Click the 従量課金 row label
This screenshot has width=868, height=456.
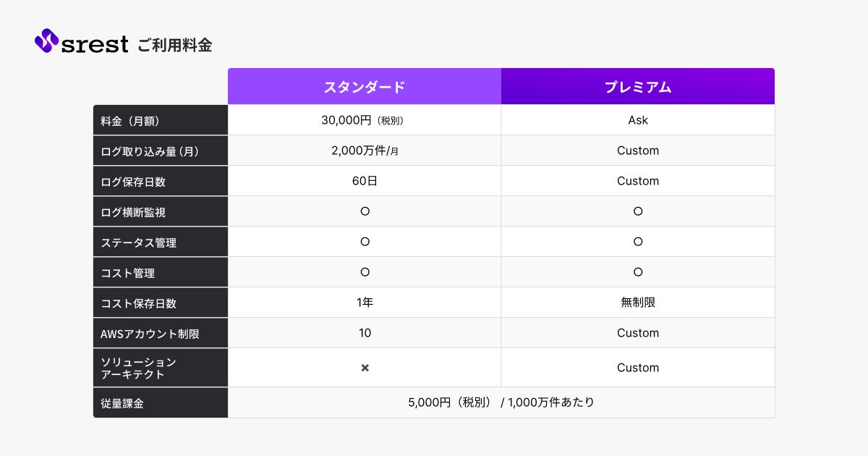tap(122, 403)
